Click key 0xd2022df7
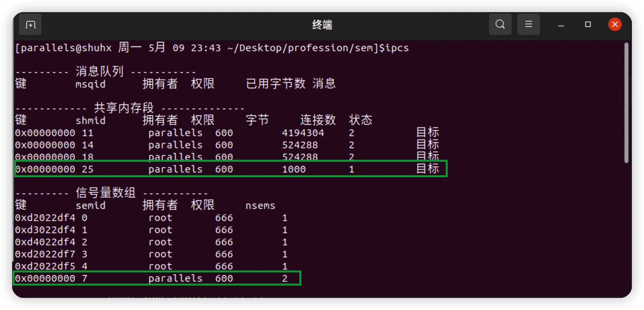 pos(45,254)
